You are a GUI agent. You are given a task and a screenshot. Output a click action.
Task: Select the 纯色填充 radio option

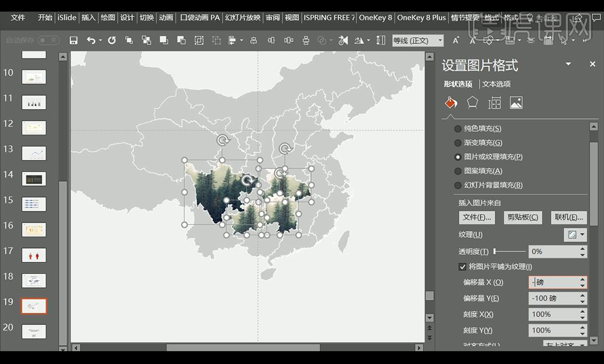458,129
